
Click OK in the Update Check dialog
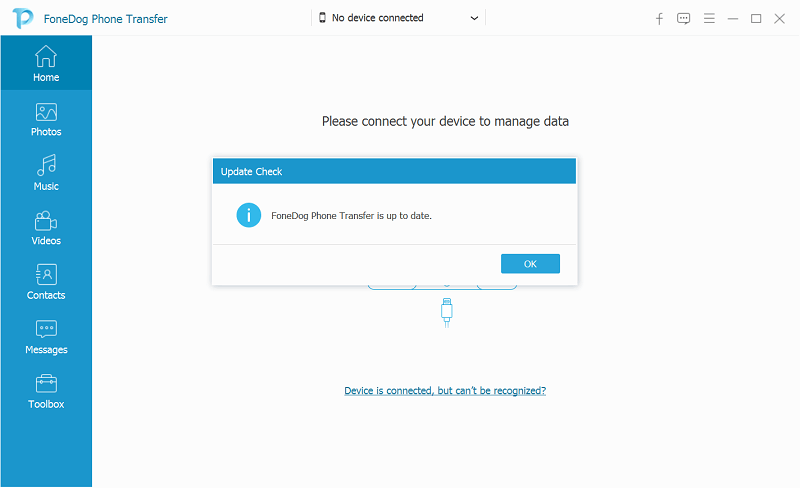pyautogui.click(x=530, y=264)
